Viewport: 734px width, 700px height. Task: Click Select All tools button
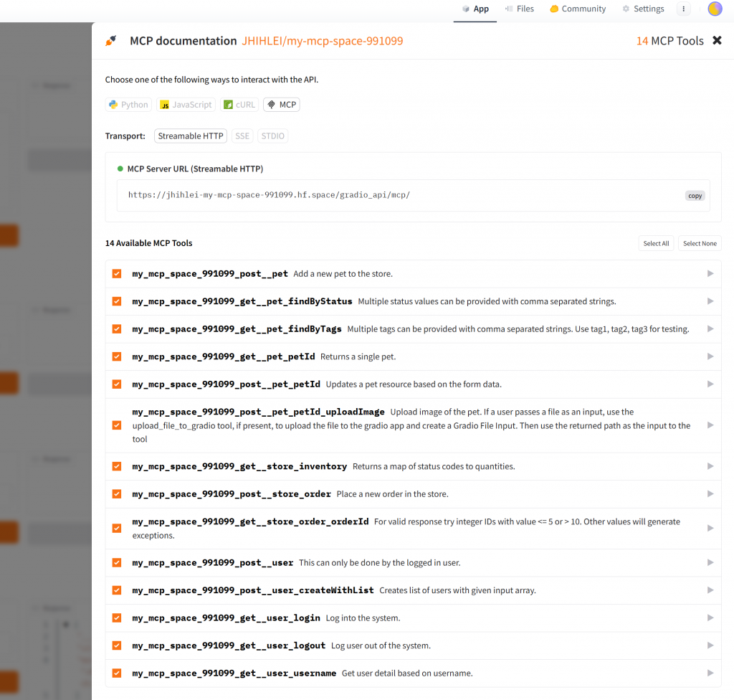click(656, 243)
